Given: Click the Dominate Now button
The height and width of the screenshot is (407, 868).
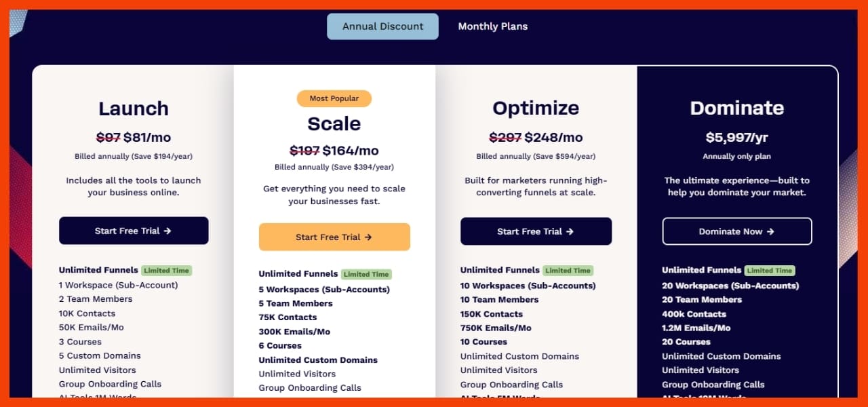Looking at the screenshot, I should [x=737, y=231].
